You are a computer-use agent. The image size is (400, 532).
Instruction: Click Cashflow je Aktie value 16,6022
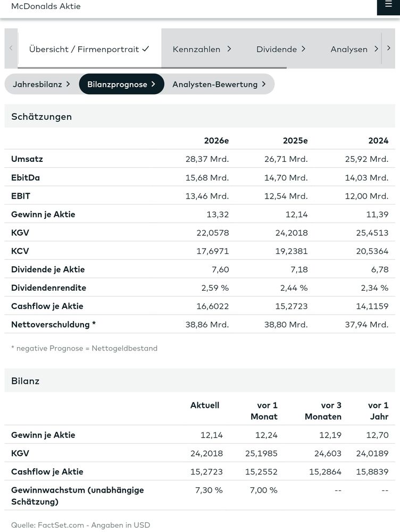tap(213, 306)
